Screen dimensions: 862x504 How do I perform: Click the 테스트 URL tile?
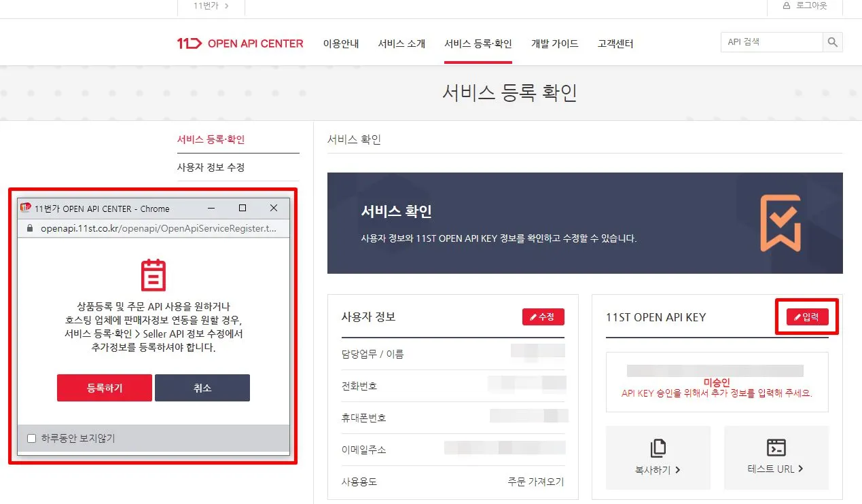click(776, 458)
